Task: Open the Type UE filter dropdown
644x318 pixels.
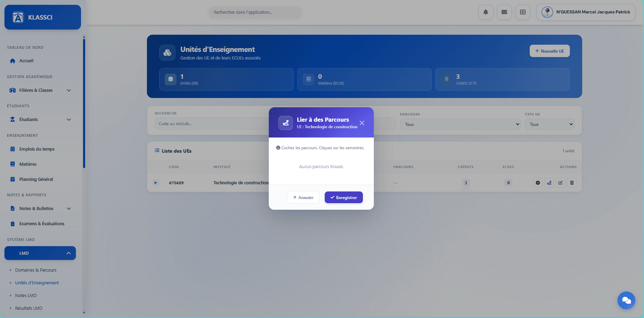Action: coord(549,124)
